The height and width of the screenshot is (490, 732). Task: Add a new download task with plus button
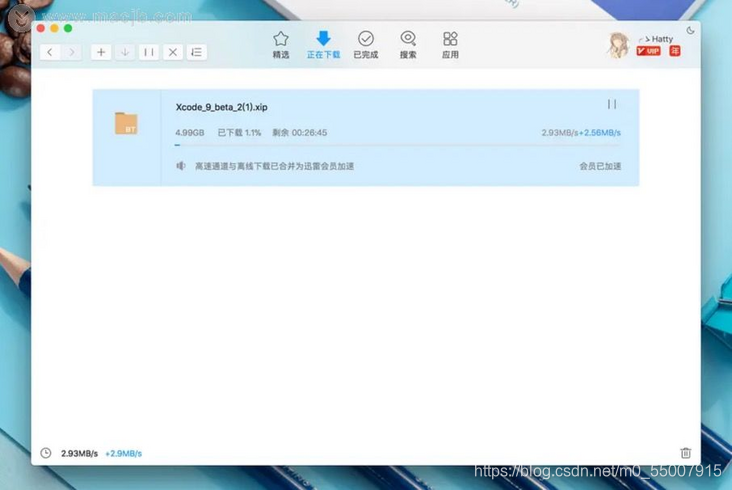pyautogui.click(x=101, y=52)
